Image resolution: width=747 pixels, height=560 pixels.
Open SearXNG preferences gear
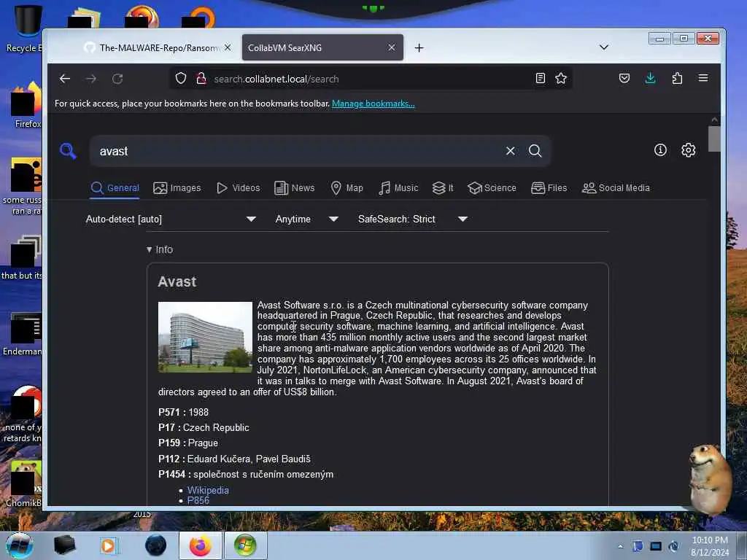pos(688,150)
